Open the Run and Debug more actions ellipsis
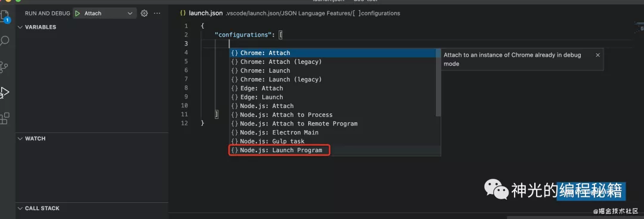Screen dimensions: 644x219 157,13
